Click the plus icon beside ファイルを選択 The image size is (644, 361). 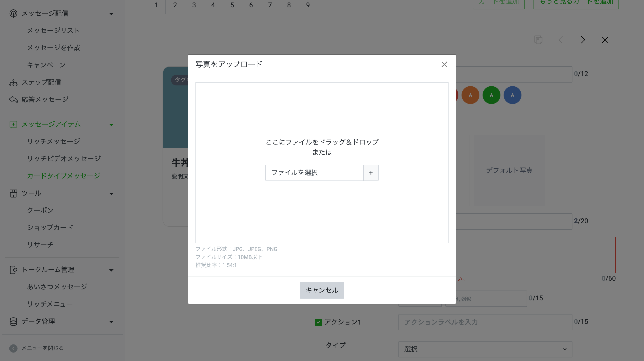click(x=371, y=173)
